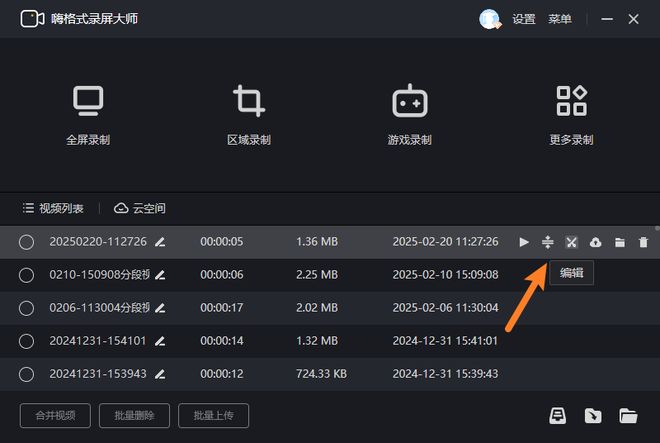
Task: Delete the 20250220-112726 recording via trash icon
Action: tap(643, 242)
